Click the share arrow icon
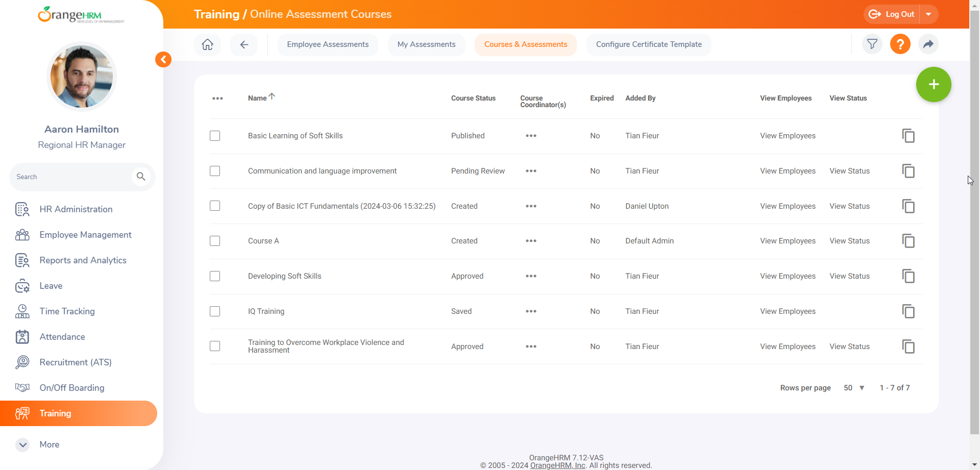 tap(928, 44)
